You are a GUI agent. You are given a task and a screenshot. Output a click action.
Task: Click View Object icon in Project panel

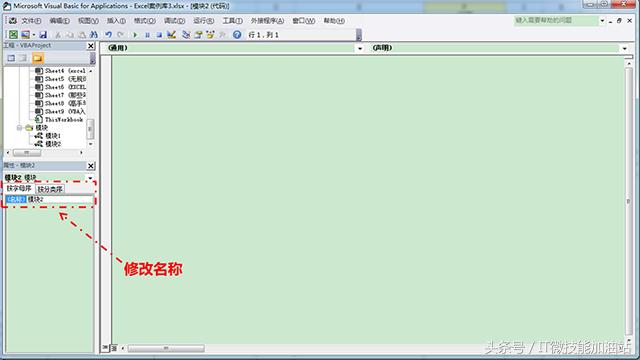23,58
